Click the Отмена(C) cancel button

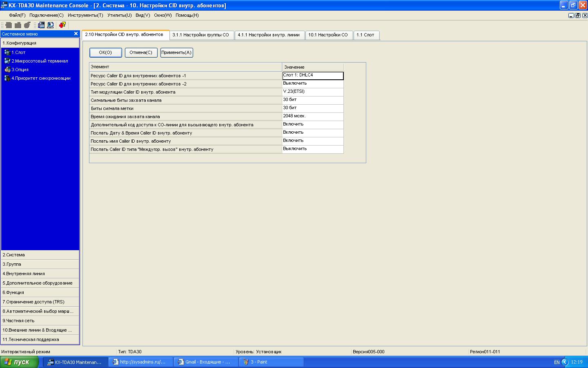pos(141,52)
